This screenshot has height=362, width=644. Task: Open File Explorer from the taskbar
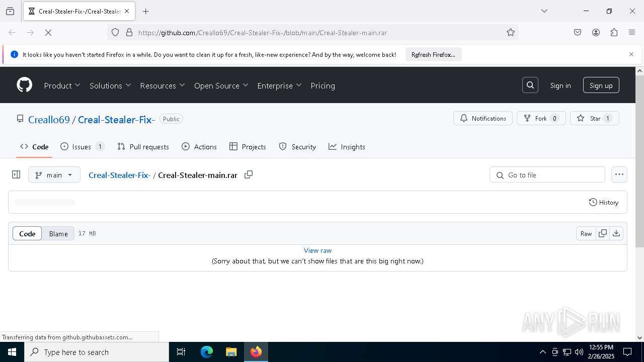[x=231, y=352]
